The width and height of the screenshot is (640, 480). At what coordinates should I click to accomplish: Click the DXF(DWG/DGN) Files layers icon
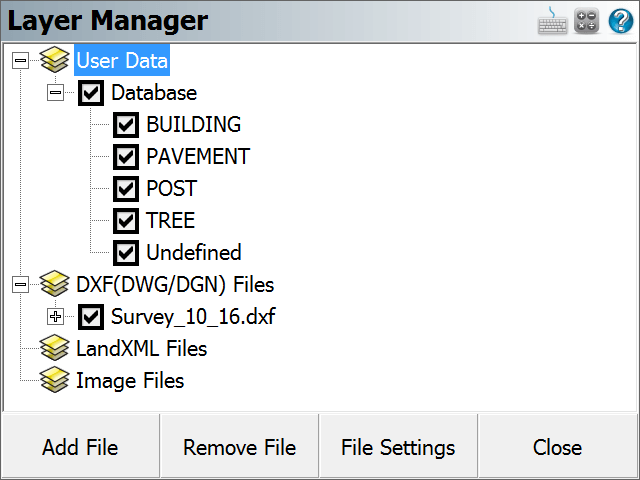pos(55,284)
